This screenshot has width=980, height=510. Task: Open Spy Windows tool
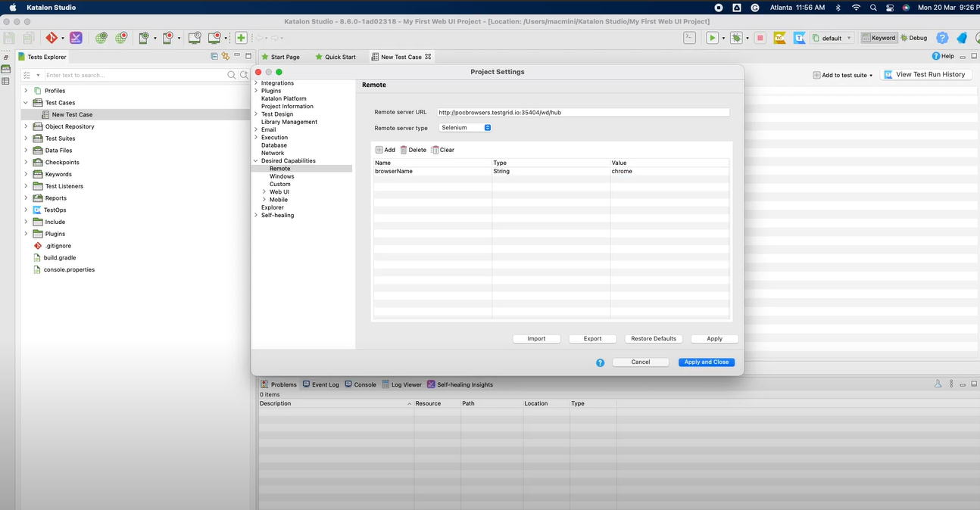click(194, 38)
